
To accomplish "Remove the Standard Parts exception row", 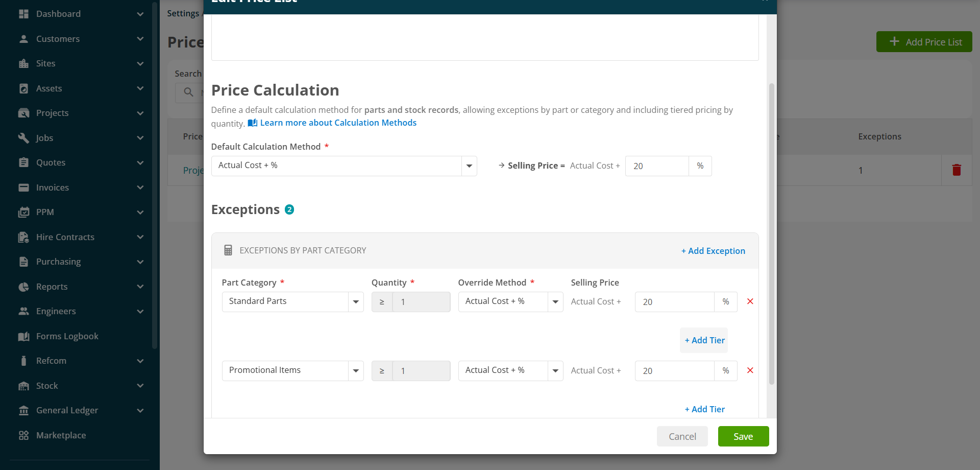I will click(750, 301).
